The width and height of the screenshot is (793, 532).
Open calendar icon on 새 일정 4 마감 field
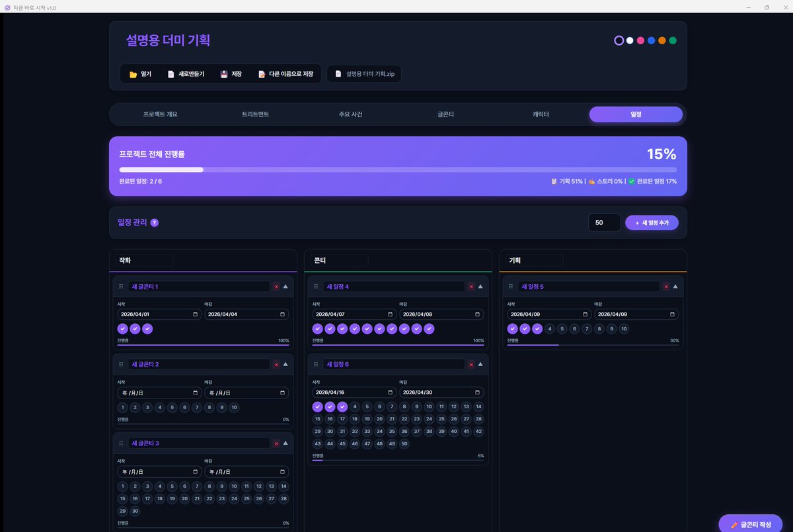(x=478, y=315)
